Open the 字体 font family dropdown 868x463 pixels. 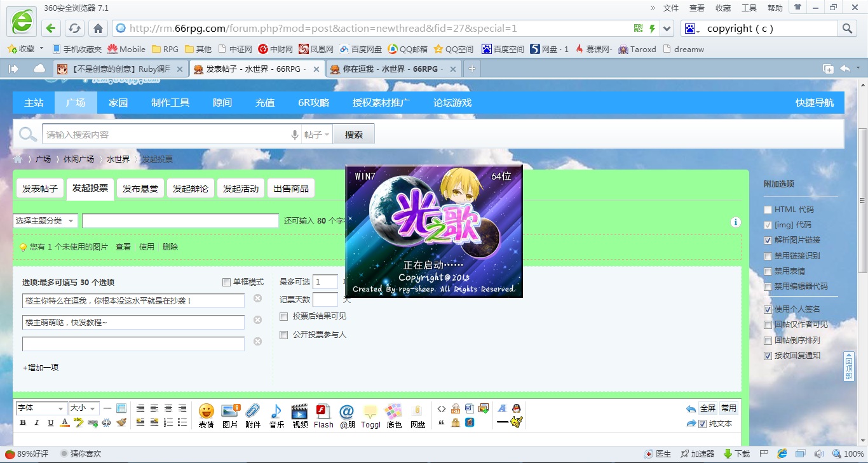(41, 408)
